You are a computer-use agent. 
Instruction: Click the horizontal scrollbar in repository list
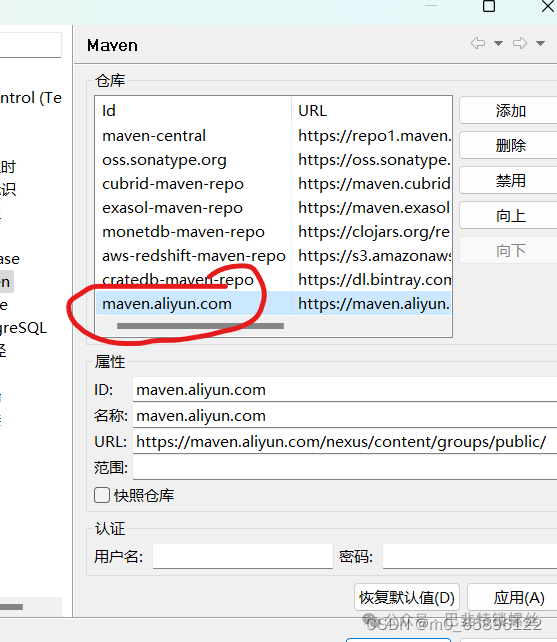(200, 326)
